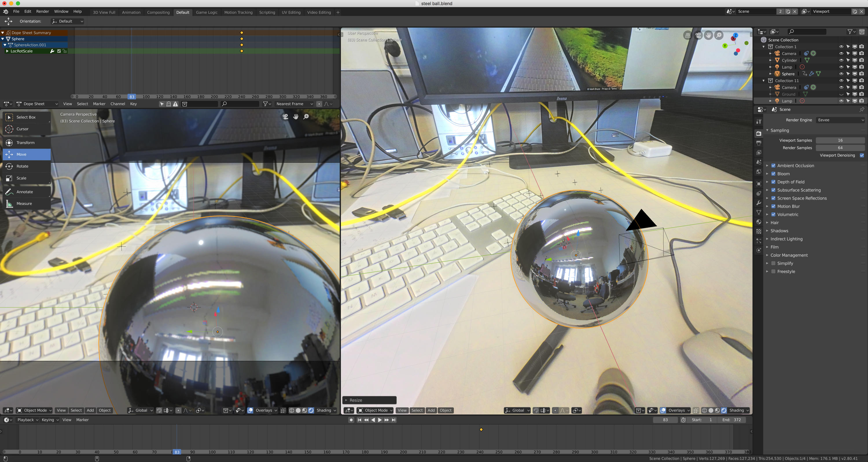Click the auto keying record button

(x=351, y=420)
